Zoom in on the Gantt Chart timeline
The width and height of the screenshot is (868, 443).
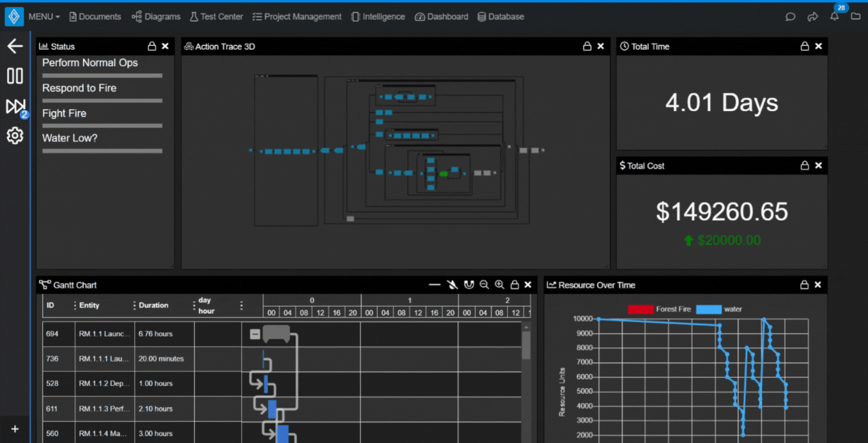point(500,285)
